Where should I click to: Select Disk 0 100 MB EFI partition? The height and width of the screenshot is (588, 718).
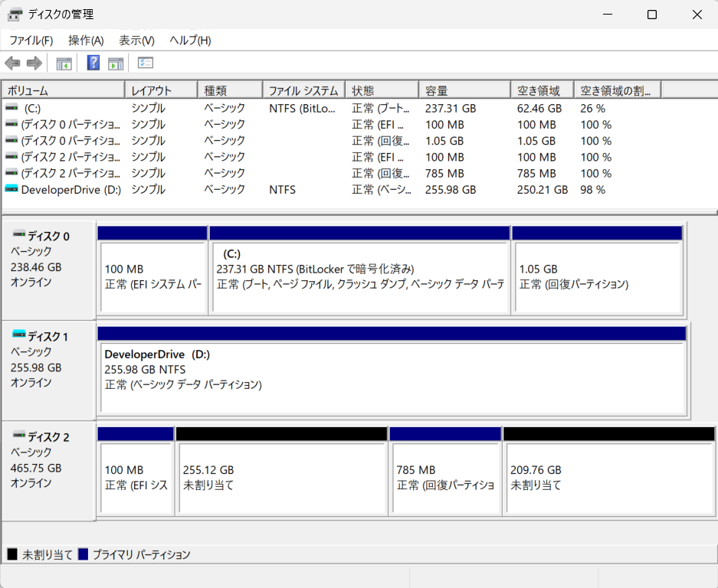[152, 270]
